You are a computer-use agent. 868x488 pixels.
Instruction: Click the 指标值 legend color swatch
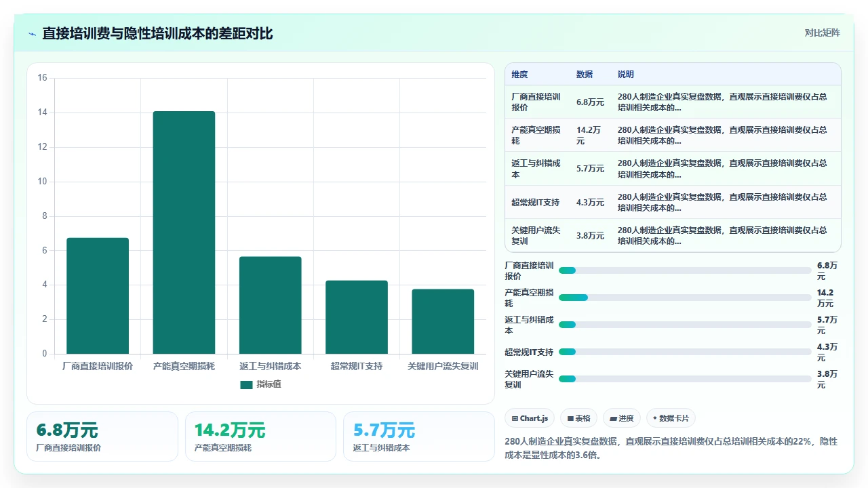click(x=246, y=384)
